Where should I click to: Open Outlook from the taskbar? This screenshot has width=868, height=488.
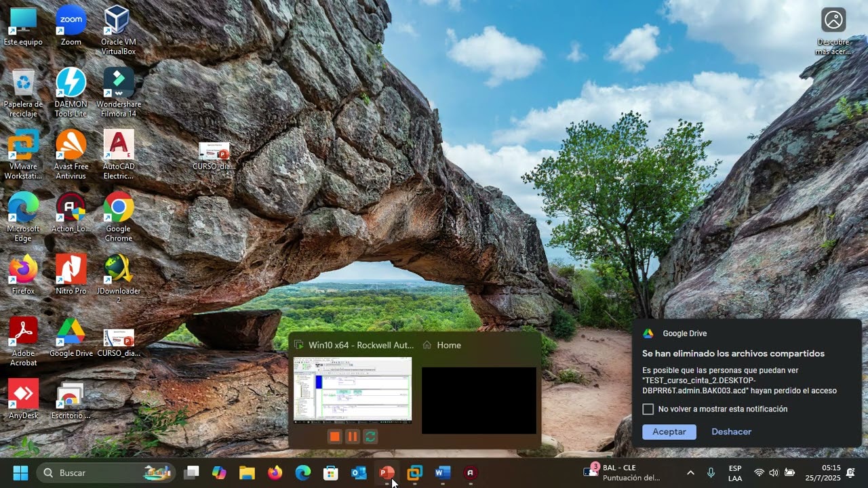[x=359, y=472]
